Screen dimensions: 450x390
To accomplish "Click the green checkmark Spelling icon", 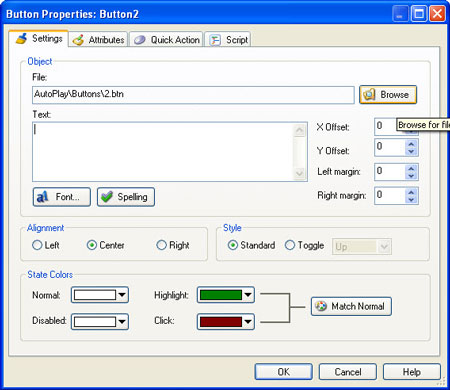I will [x=107, y=197].
